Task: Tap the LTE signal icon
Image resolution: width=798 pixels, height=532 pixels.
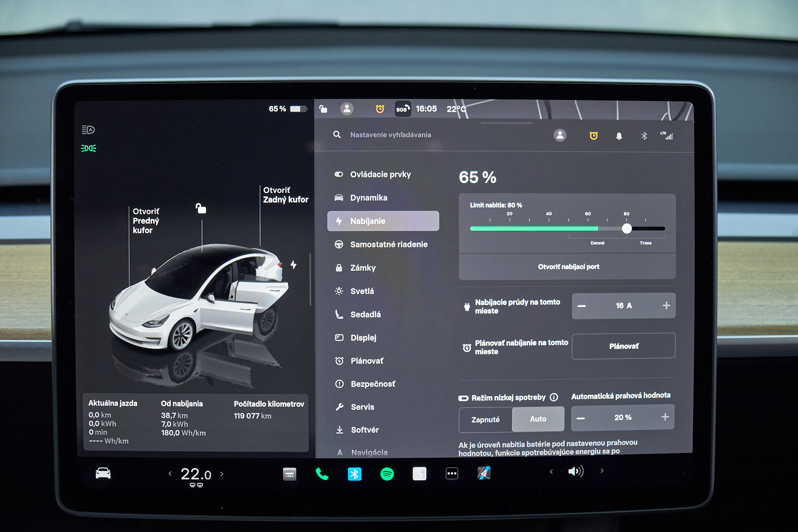Action: pyautogui.click(x=667, y=135)
